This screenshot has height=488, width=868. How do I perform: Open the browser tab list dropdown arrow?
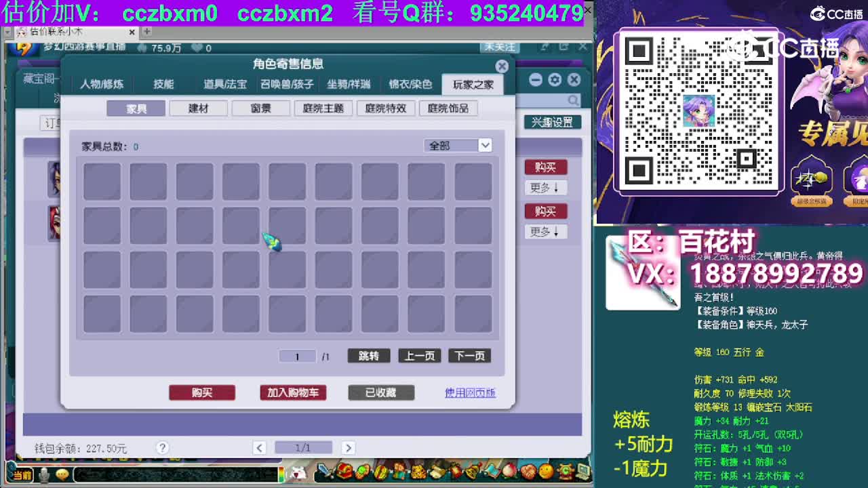pos(7,32)
